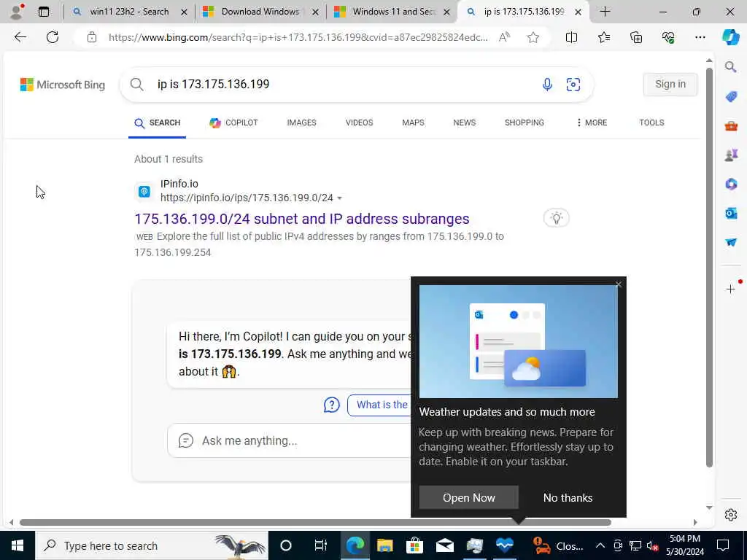Open the browser profile icon
Image resolution: width=747 pixels, height=560 pixels.
point(17,12)
